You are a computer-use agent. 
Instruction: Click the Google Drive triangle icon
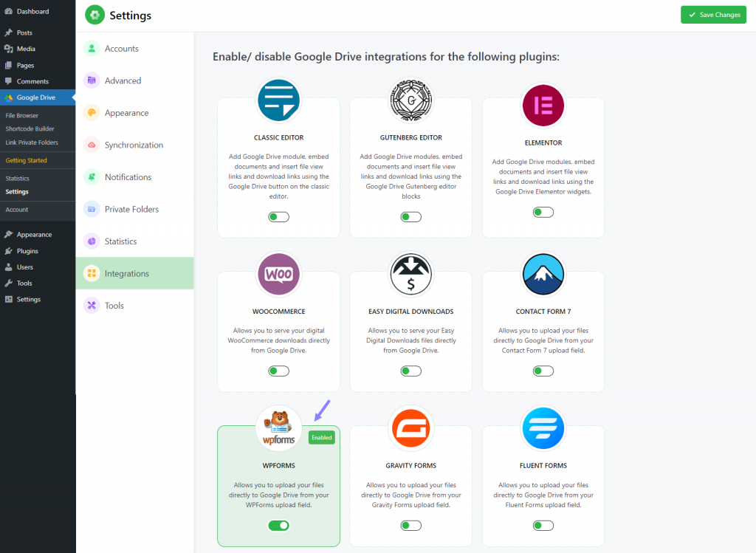click(x=9, y=97)
